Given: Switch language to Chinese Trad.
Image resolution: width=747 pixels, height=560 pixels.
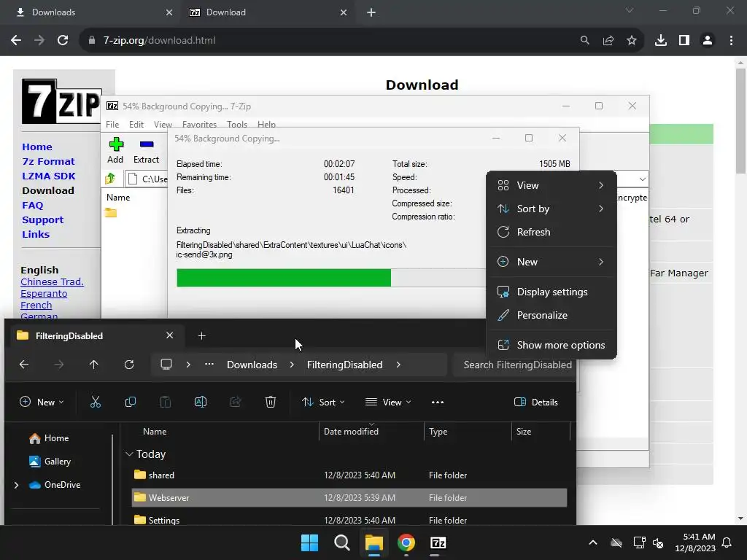Looking at the screenshot, I should 52,282.
